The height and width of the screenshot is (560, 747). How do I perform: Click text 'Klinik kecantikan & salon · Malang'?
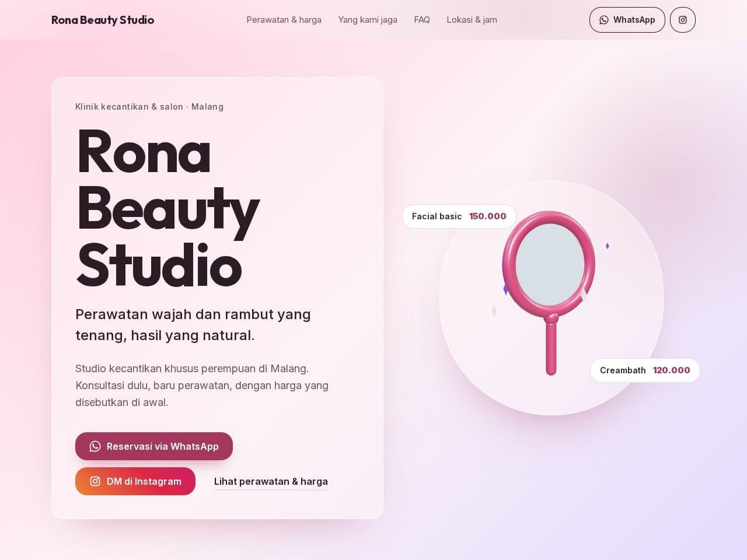coord(149,107)
